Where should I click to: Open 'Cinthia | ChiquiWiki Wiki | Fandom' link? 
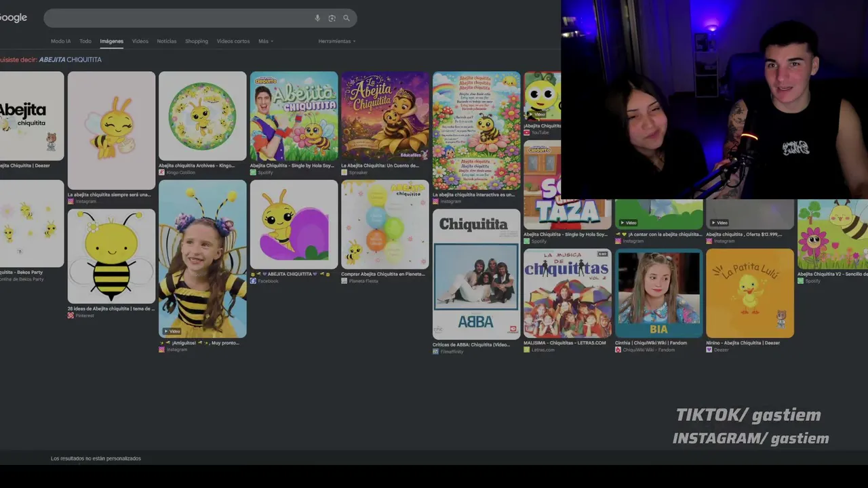tap(651, 343)
